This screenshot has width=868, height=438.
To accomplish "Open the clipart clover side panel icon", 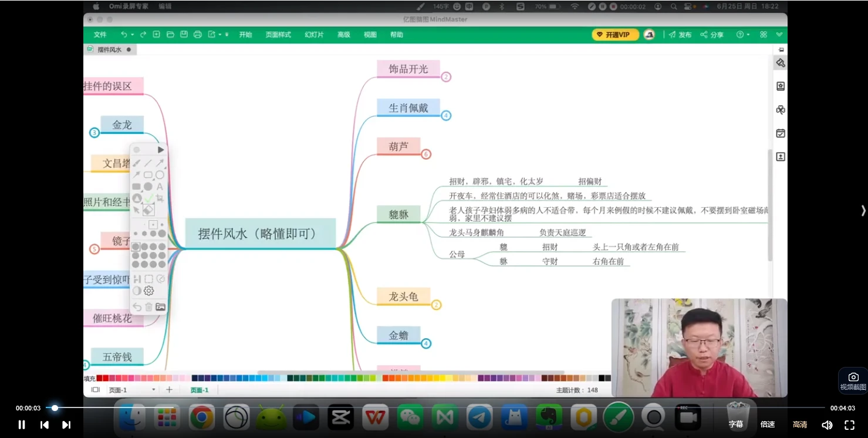I will tap(781, 110).
